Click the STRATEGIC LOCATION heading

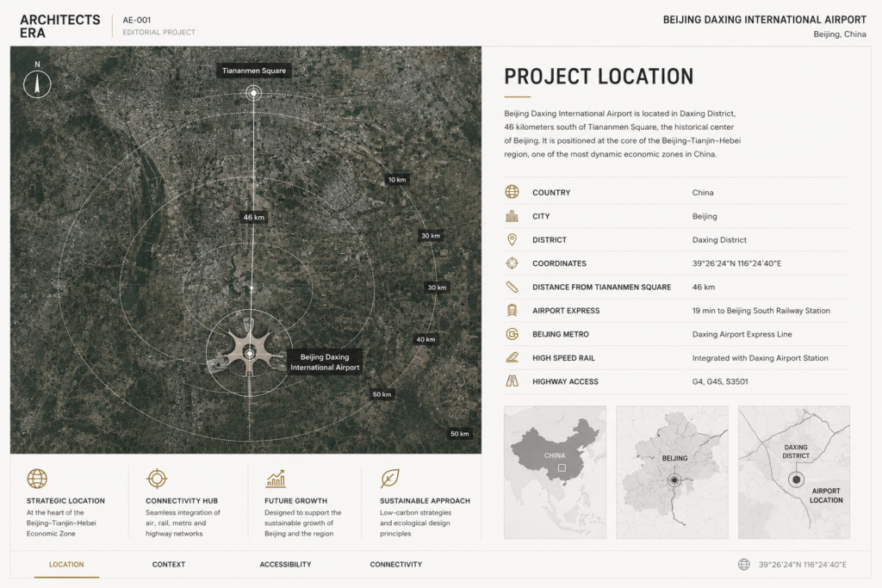(x=65, y=501)
